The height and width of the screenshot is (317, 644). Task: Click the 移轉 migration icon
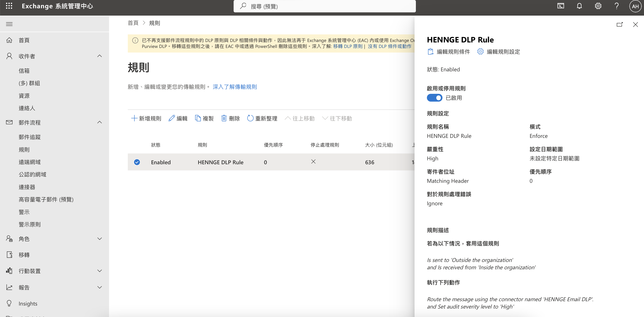(x=9, y=255)
